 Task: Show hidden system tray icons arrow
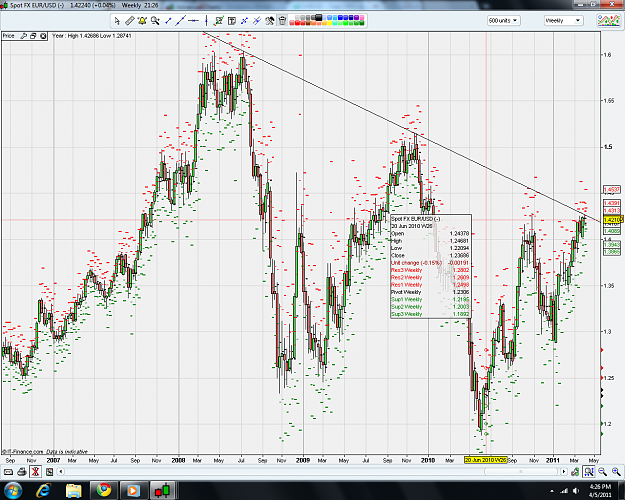click(552, 491)
